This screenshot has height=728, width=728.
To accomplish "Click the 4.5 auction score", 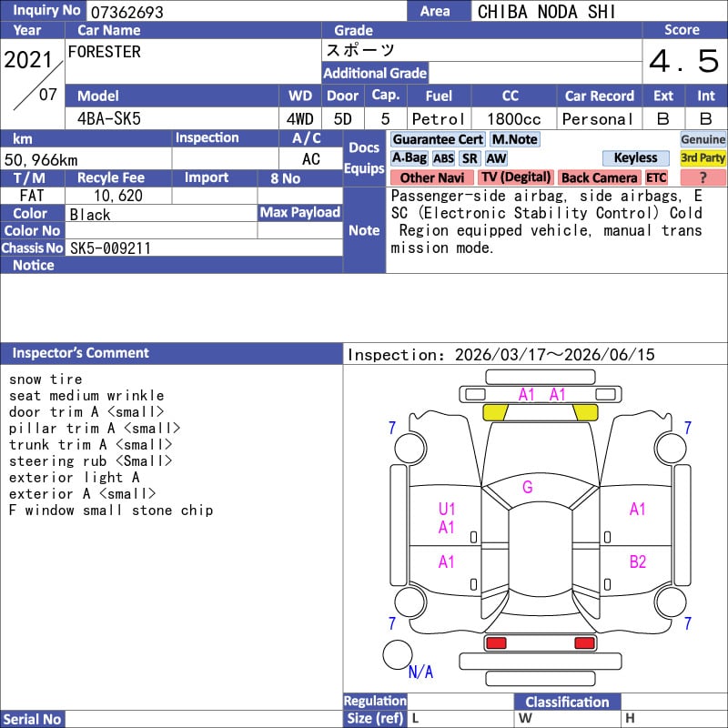I will (x=683, y=62).
